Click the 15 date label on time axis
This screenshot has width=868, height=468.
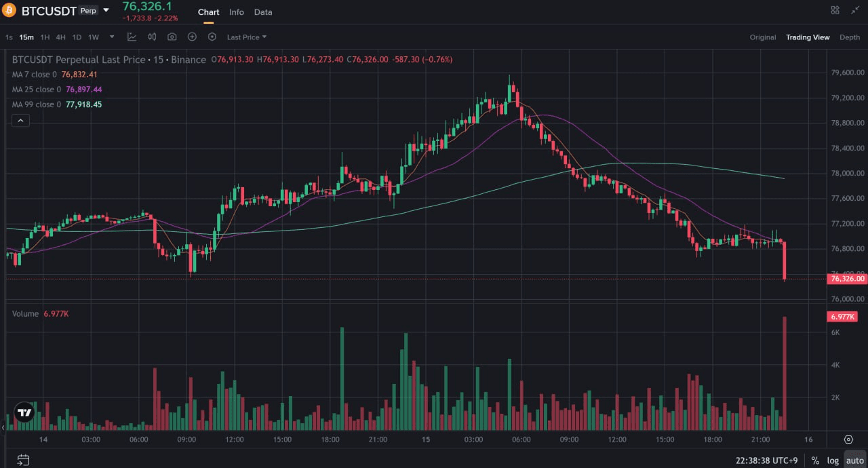pos(427,440)
